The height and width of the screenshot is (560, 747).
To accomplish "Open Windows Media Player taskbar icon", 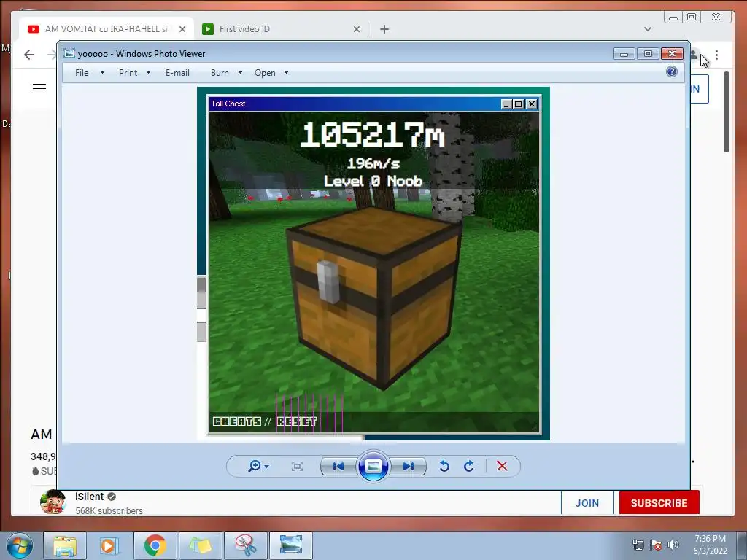I will tap(109, 545).
